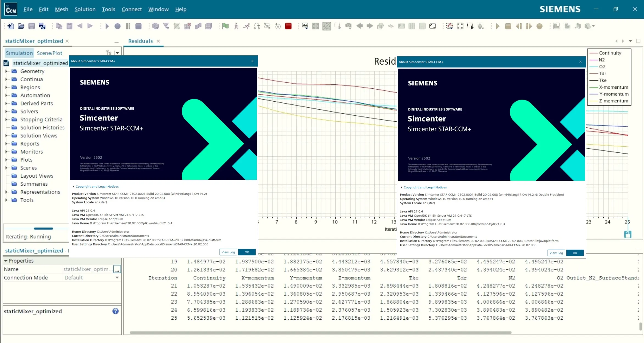Open the Mesh menu

62,9
